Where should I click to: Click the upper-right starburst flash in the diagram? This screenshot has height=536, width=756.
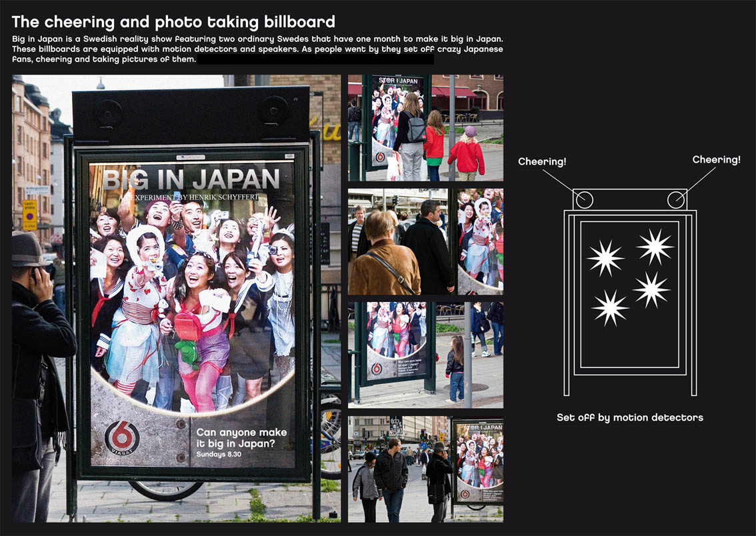[655, 247]
